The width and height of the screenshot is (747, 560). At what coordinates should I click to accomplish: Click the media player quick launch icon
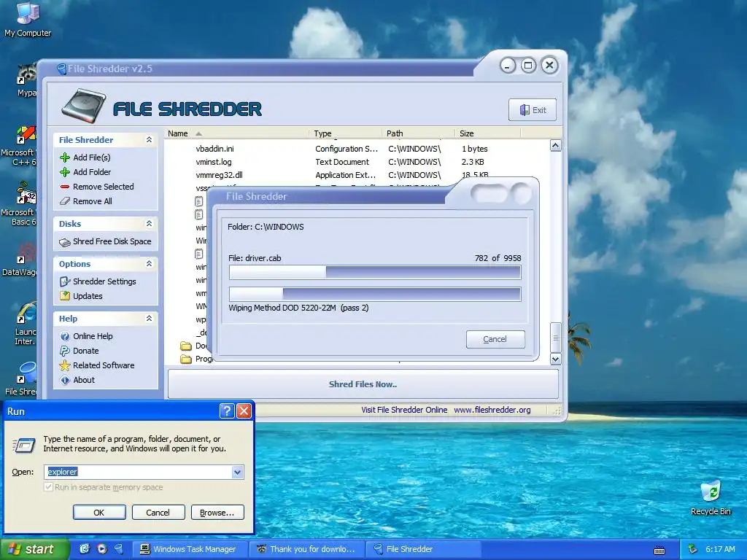pyautogui.click(x=102, y=549)
